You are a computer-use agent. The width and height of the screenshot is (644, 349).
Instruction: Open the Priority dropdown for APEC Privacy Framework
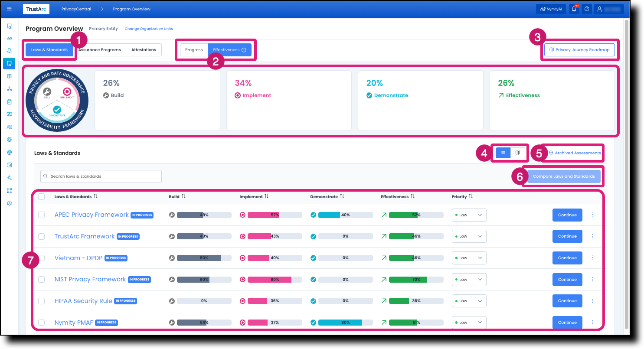(469, 215)
